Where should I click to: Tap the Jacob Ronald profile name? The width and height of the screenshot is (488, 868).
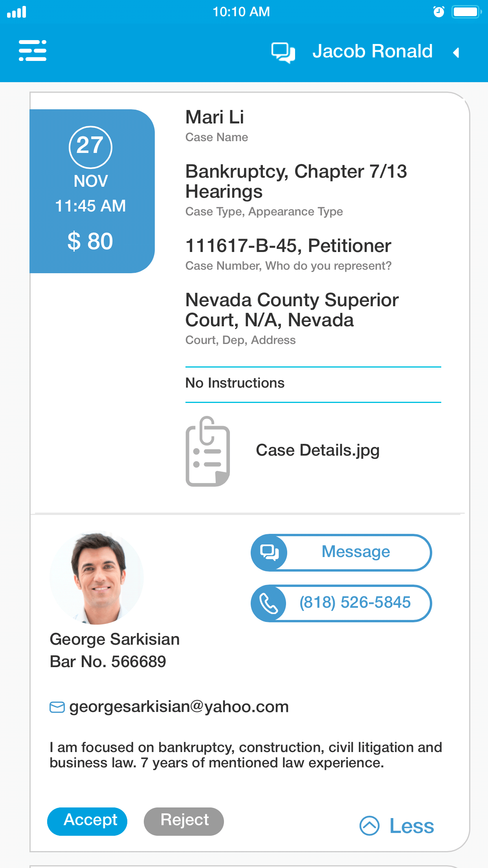coord(372,51)
